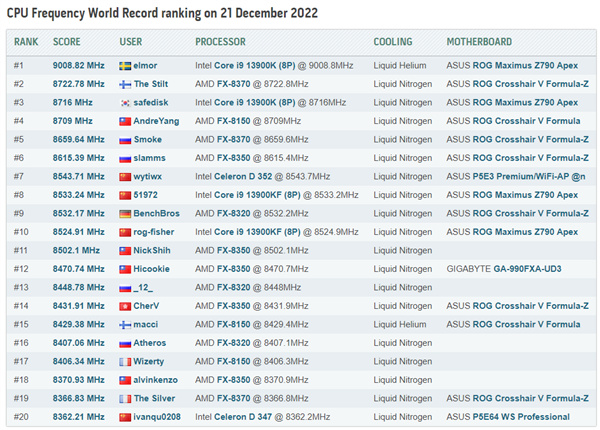Click ROG Maximus Z790 Apex in safedisk row

point(525,103)
